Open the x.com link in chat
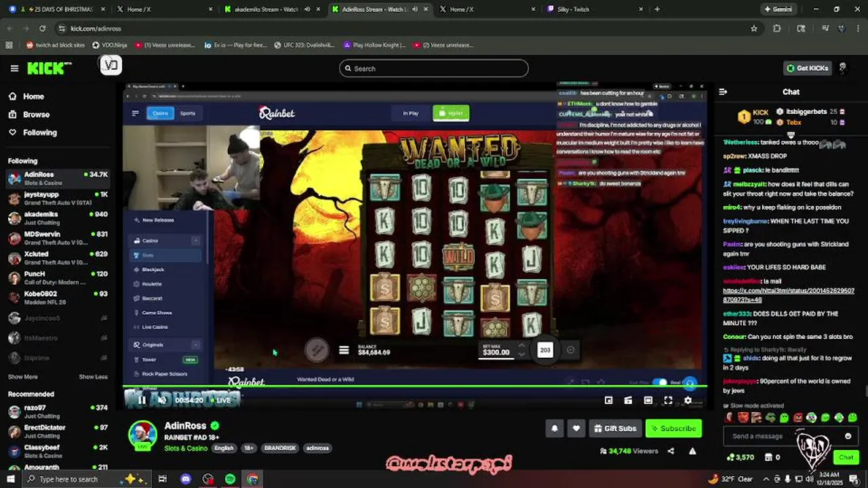 coord(788,295)
